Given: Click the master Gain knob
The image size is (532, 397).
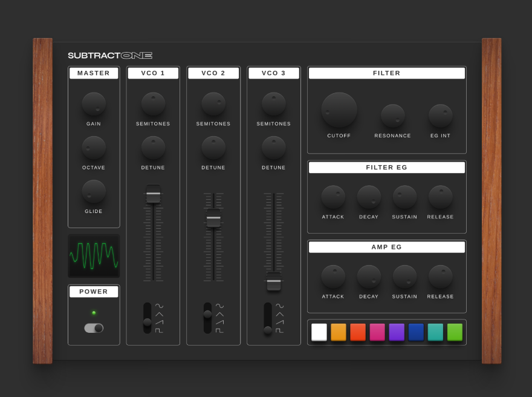Looking at the screenshot, I should point(94,104).
